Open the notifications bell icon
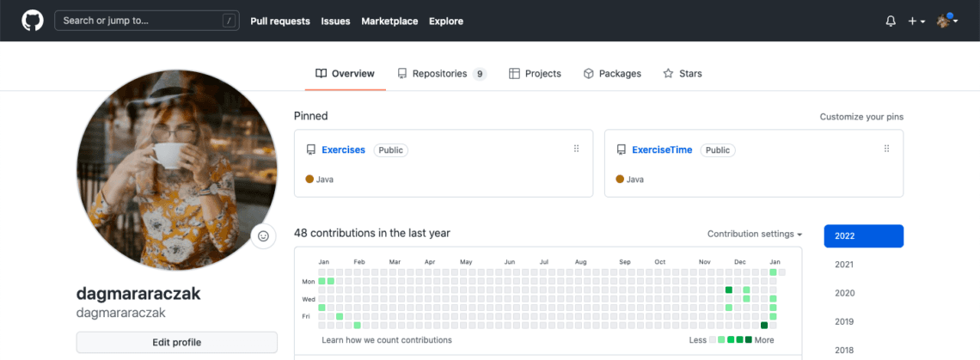The height and width of the screenshot is (360, 980). pos(891,21)
